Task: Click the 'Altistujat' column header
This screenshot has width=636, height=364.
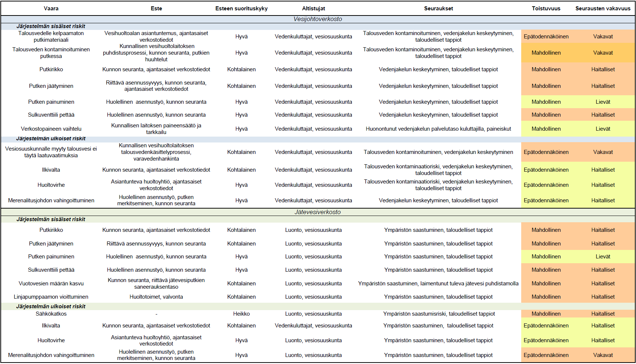Action: click(313, 8)
